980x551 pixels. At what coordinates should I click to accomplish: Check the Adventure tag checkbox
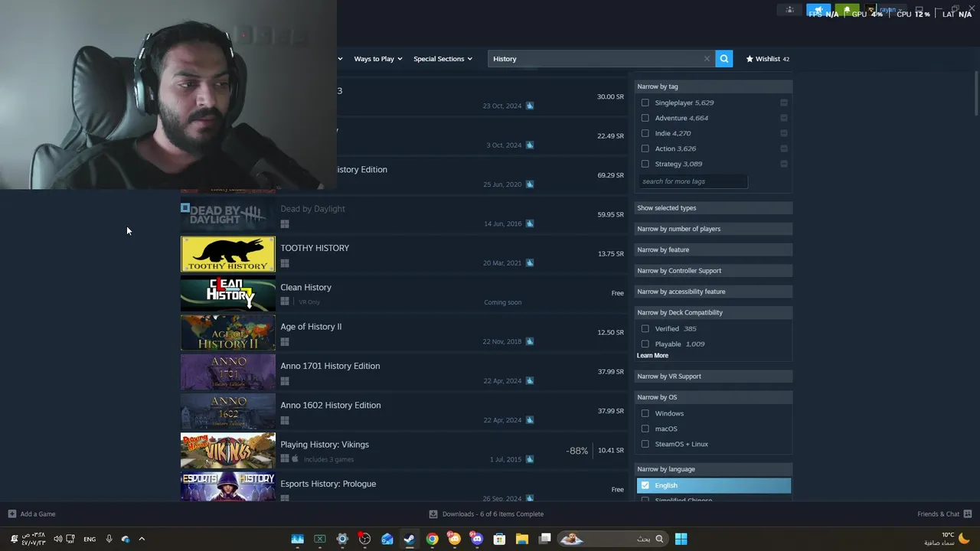(645, 118)
